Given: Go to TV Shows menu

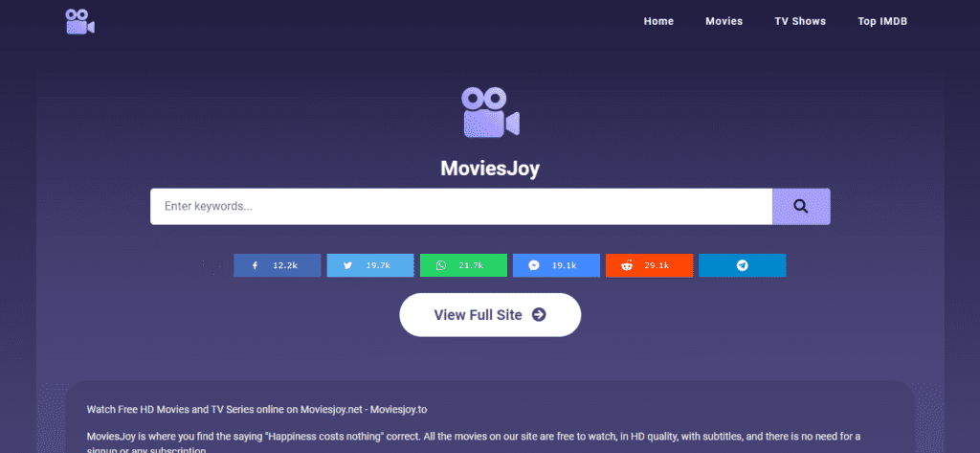Looking at the screenshot, I should pos(800,21).
